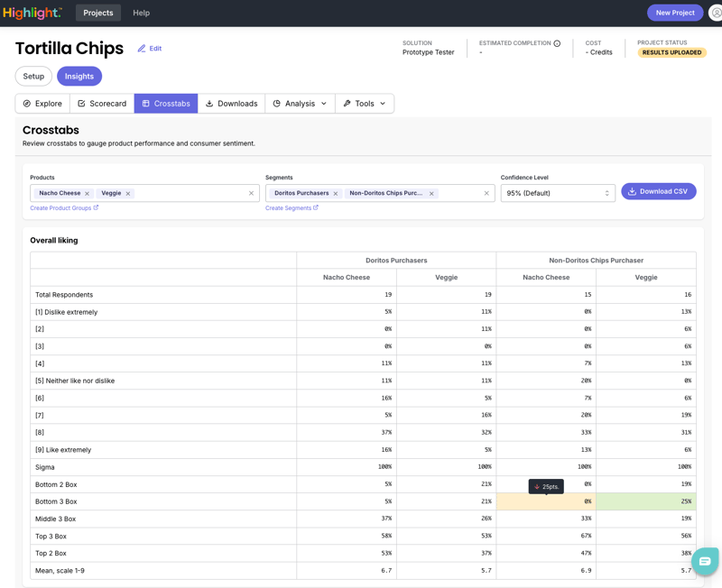722x588 pixels.
Task: Open the Products multi-select field
Action: (144, 193)
